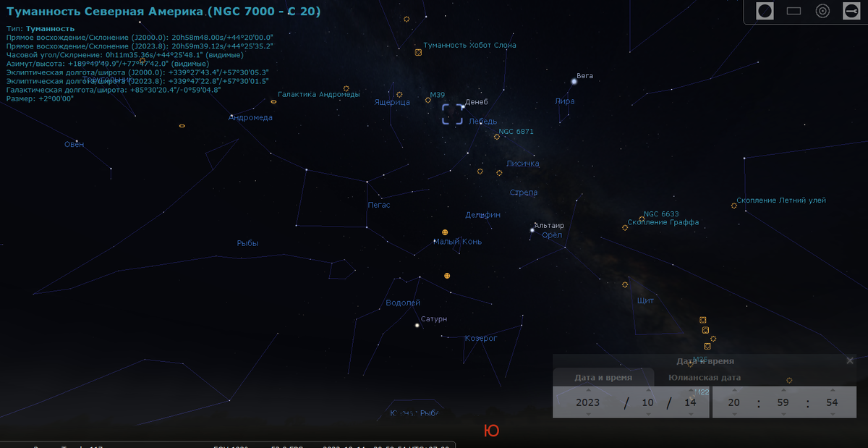Increase the month 10 with up arrow
The width and height of the screenshot is (868, 448).
(x=647, y=391)
